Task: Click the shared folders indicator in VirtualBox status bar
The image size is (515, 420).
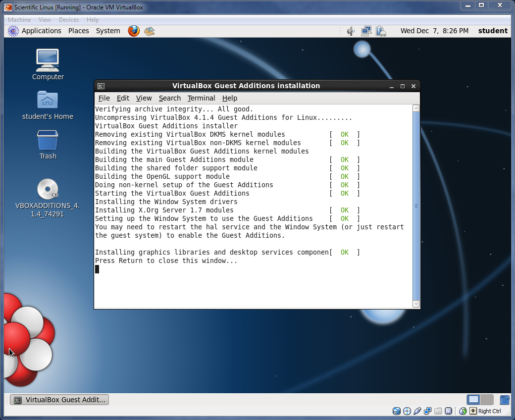Action: [x=438, y=411]
